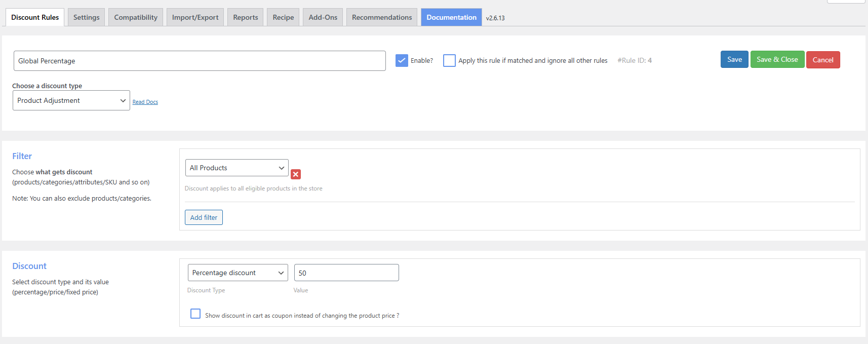Viewport: 868px width, 344px height.
Task: Click the blue Save button
Action: [x=734, y=60]
